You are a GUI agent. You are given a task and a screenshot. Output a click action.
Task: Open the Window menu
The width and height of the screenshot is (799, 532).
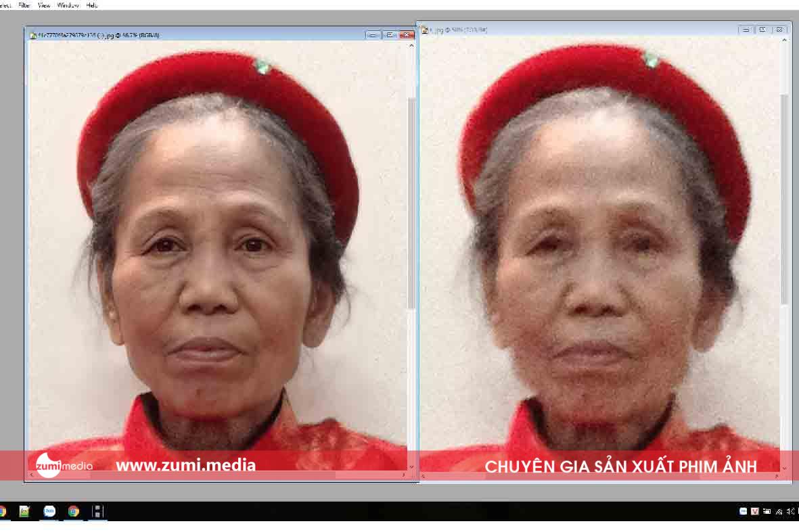(x=68, y=5)
